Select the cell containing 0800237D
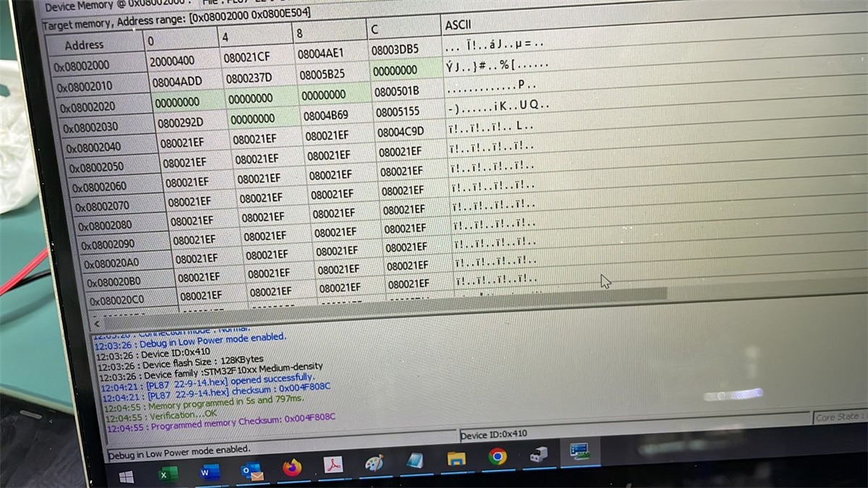Viewport: 868px width, 488px height. click(x=249, y=78)
